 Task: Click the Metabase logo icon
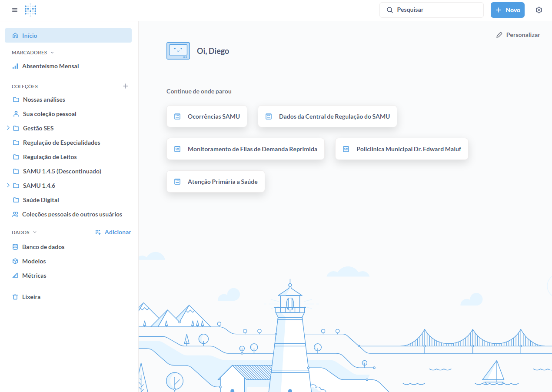tap(30, 10)
